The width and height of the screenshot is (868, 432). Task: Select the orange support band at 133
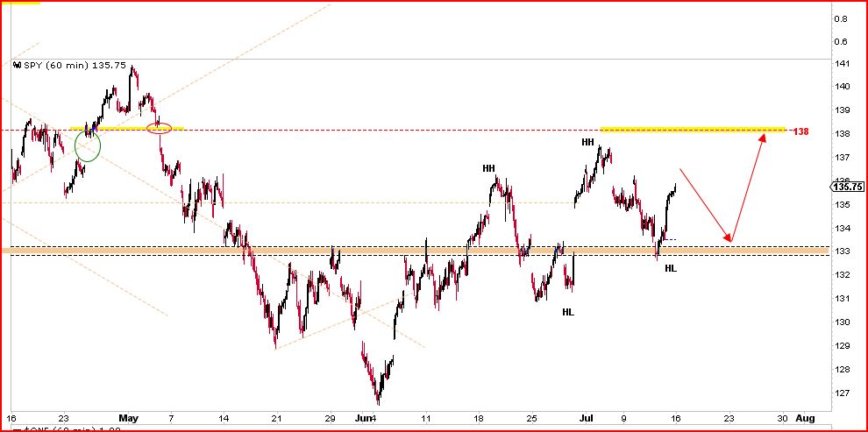415,251
